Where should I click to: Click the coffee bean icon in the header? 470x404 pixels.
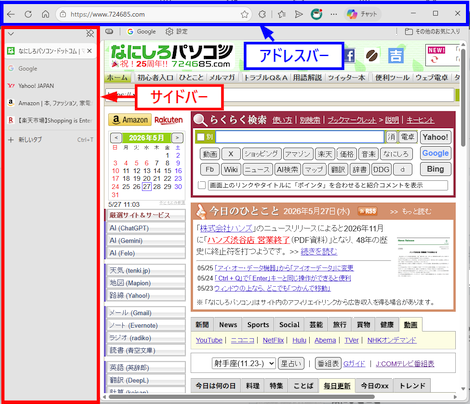pyautogui.click(x=372, y=55)
